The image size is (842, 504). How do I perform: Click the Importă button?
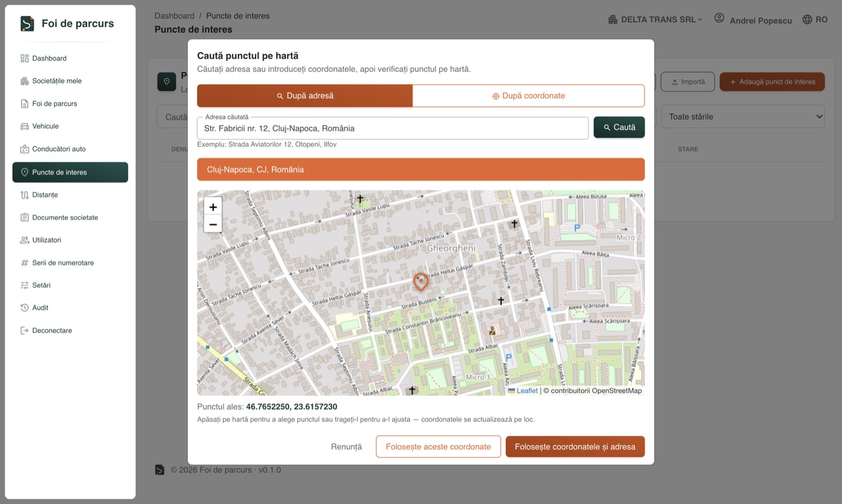687,82
